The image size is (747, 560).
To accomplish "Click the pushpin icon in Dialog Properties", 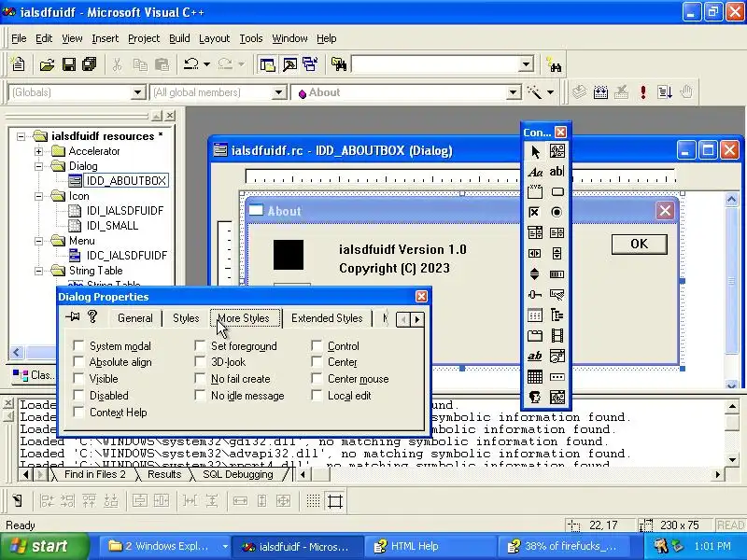I will pos(73,316).
